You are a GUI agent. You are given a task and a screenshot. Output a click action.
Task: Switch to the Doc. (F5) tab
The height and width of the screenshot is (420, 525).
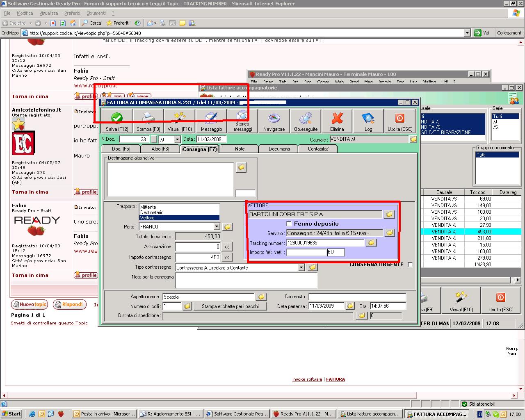(x=121, y=149)
